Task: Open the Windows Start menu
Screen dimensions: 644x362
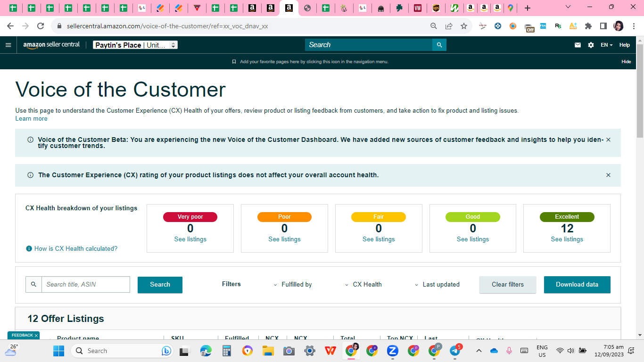Action: (x=58, y=351)
